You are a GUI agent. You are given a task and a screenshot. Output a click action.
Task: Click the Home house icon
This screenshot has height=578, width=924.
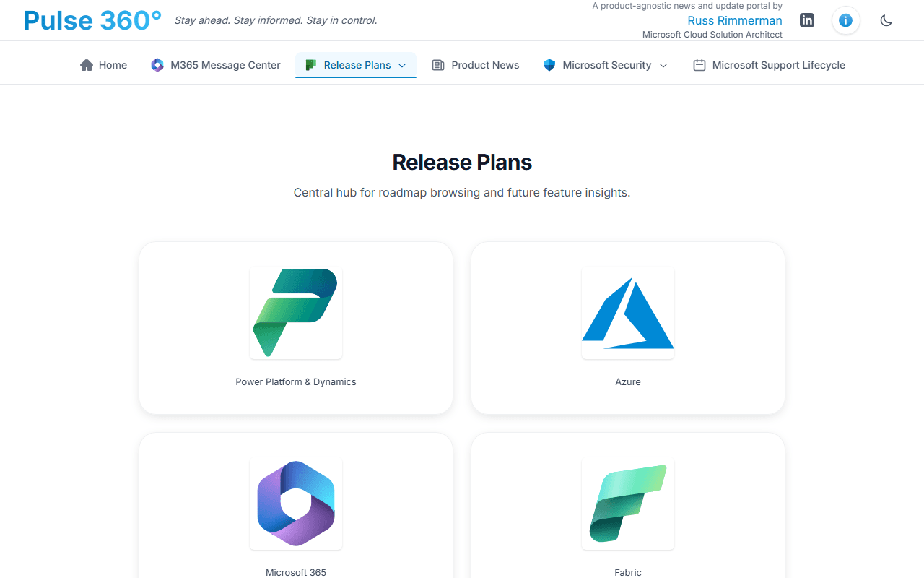tap(87, 65)
